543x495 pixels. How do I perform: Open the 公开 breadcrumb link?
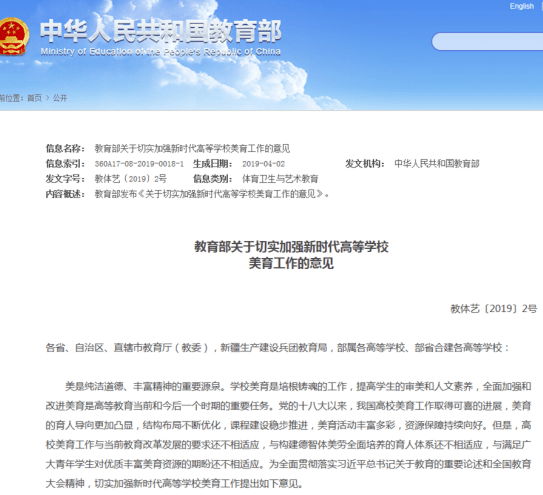[60, 98]
